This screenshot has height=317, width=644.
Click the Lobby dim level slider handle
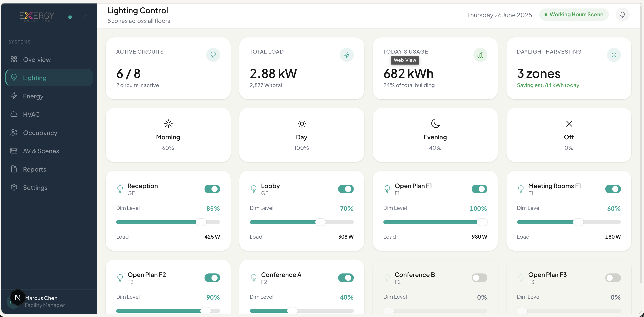(320, 222)
